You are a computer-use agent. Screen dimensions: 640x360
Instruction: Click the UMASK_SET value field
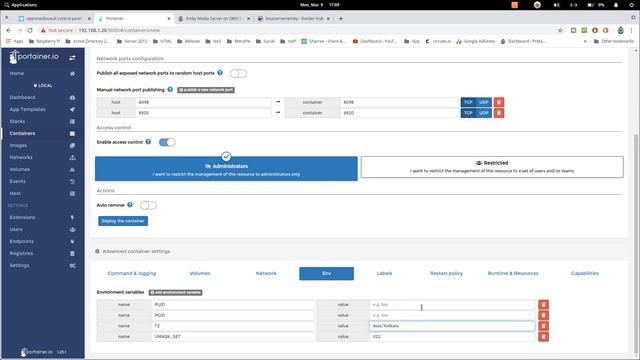tap(452, 336)
